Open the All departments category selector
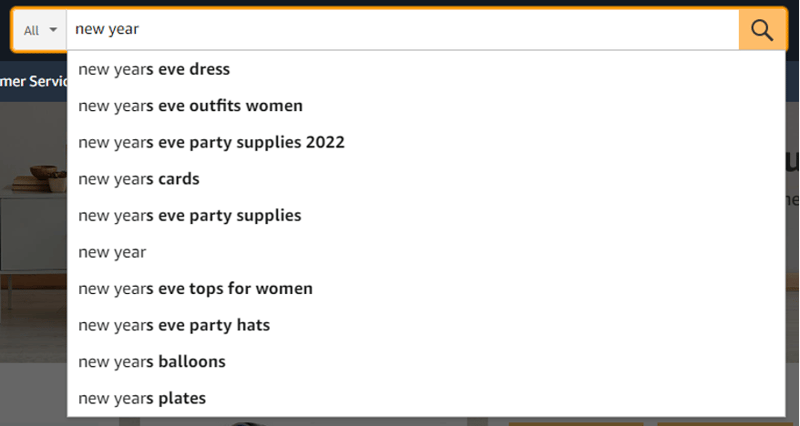Image resolution: width=800 pixels, height=426 pixels. point(40,31)
